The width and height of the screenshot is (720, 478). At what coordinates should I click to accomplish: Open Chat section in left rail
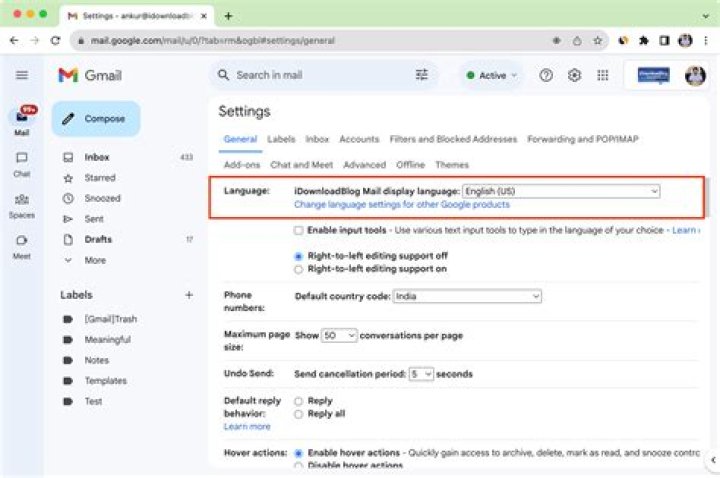point(22,164)
